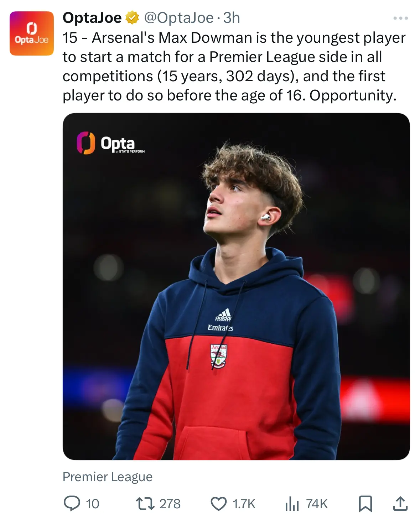Click the tweet text about Max Dowman
This screenshot has height=520, width=420.
coord(234,67)
